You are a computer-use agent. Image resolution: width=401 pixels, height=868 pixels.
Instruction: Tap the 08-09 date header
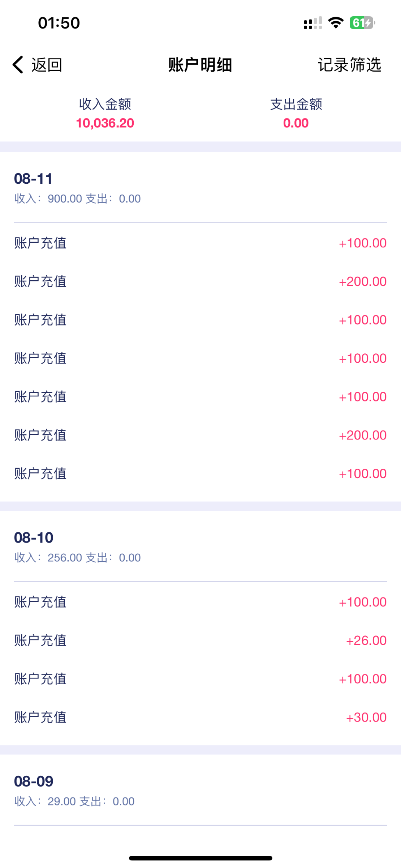(x=34, y=781)
